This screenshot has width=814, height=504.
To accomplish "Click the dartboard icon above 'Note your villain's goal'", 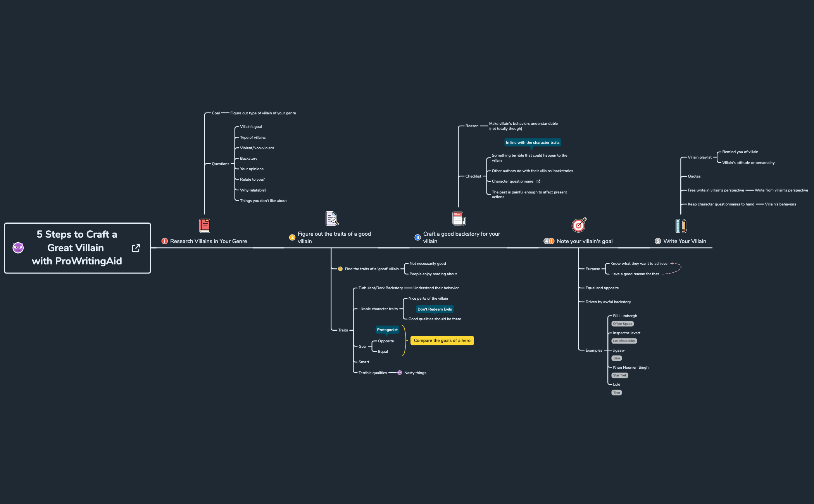I will [578, 225].
